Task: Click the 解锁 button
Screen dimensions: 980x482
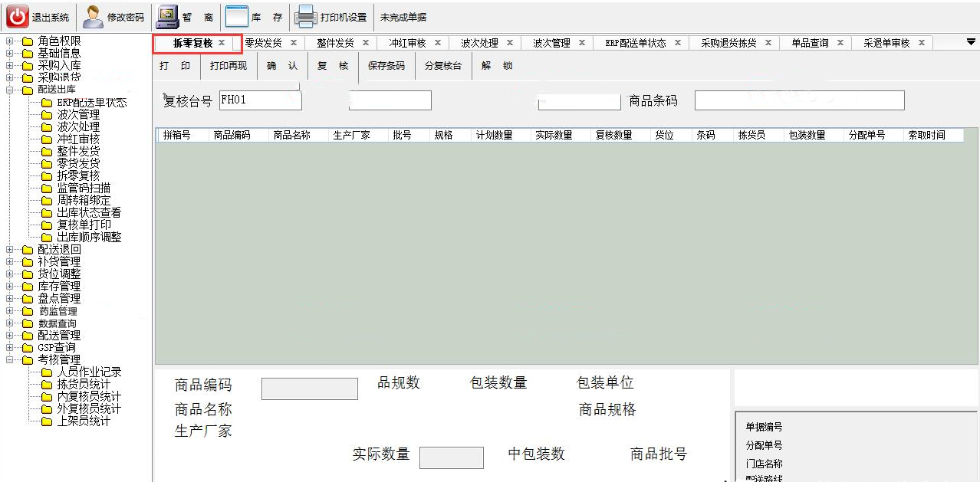Action: click(497, 66)
